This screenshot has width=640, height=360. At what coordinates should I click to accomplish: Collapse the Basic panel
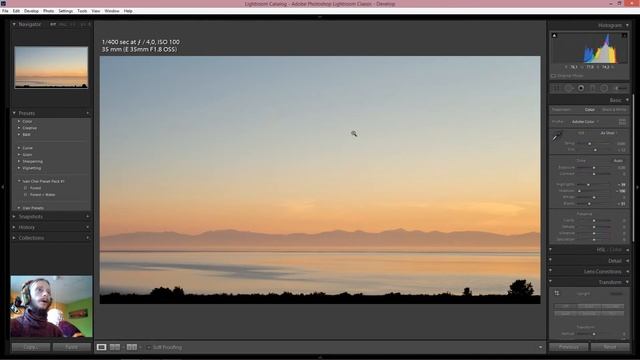(627, 100)
